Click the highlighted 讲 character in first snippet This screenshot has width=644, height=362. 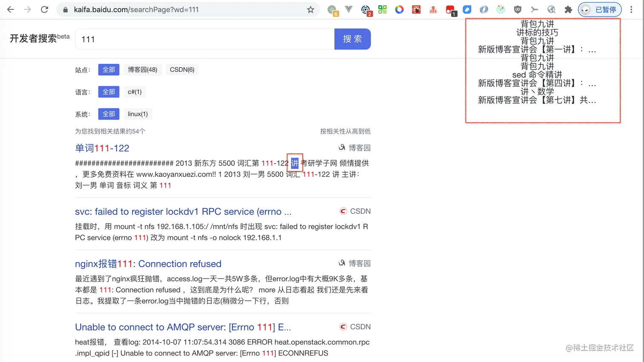(295, 163)
